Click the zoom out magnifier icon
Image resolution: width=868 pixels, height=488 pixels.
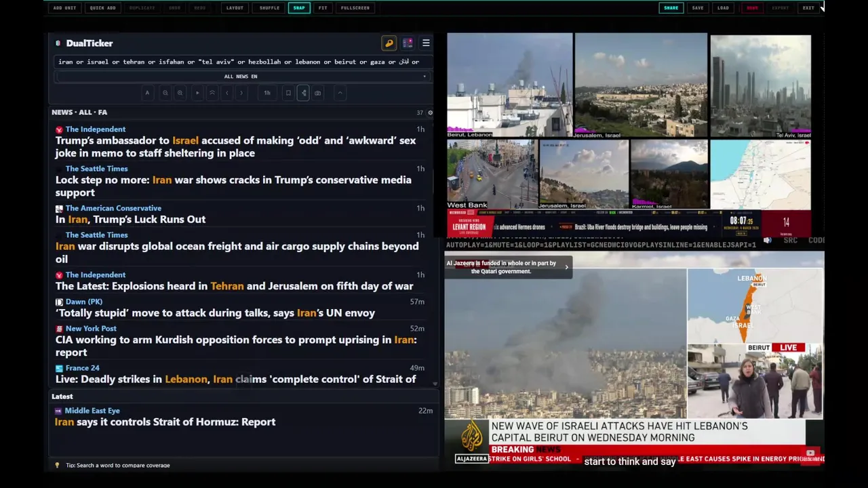165,93
